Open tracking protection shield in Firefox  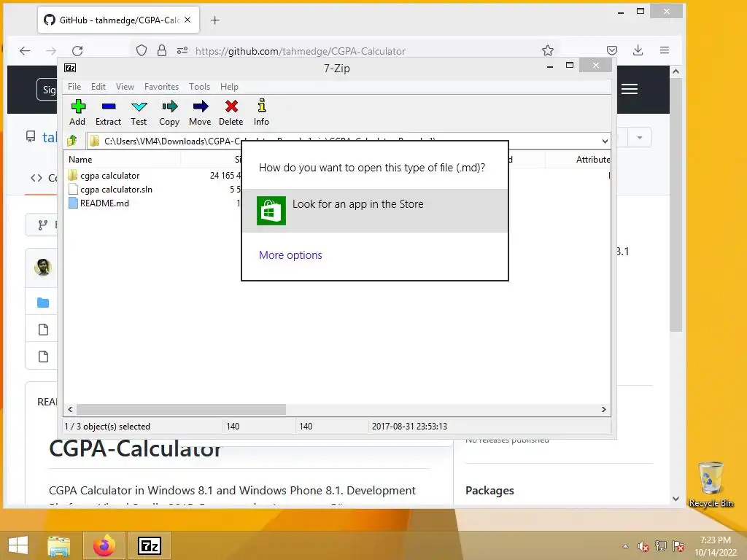pos(142,50)
